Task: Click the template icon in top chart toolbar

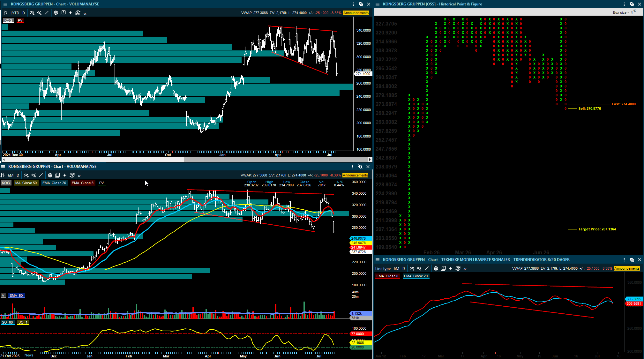Action: (63, 13)
